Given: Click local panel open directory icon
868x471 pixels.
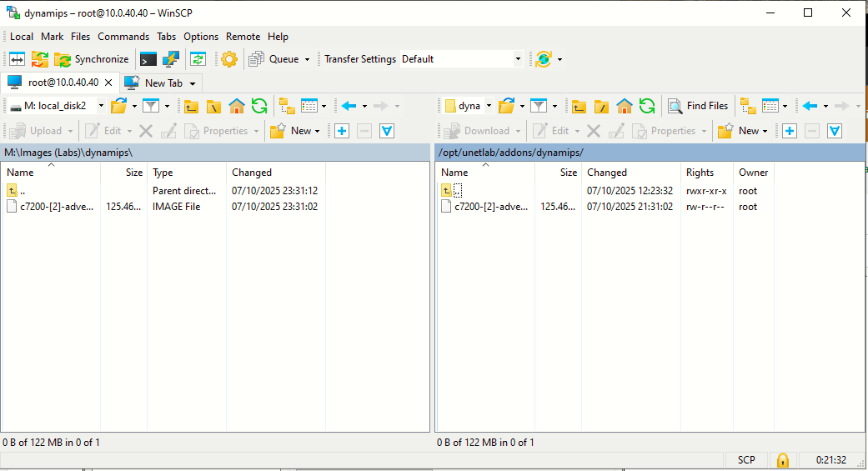Looking at the screenshot, I should pos(118,106).
